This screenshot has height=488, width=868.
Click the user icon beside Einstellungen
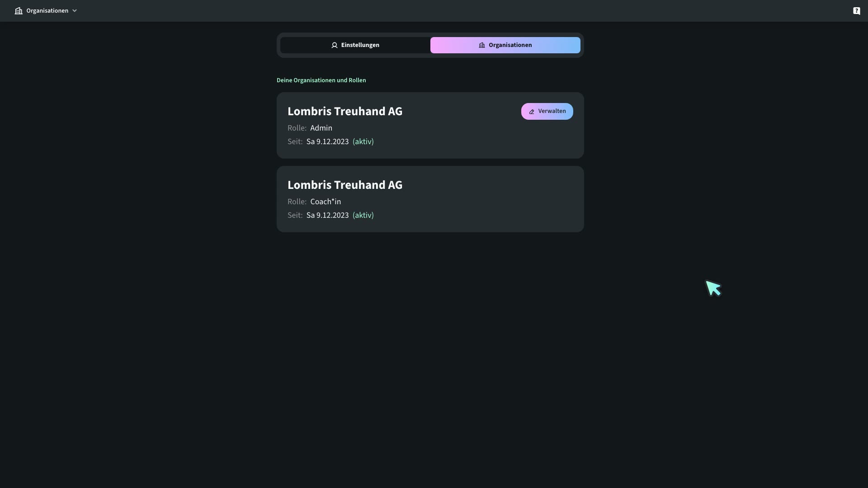[x=335, y=45]
